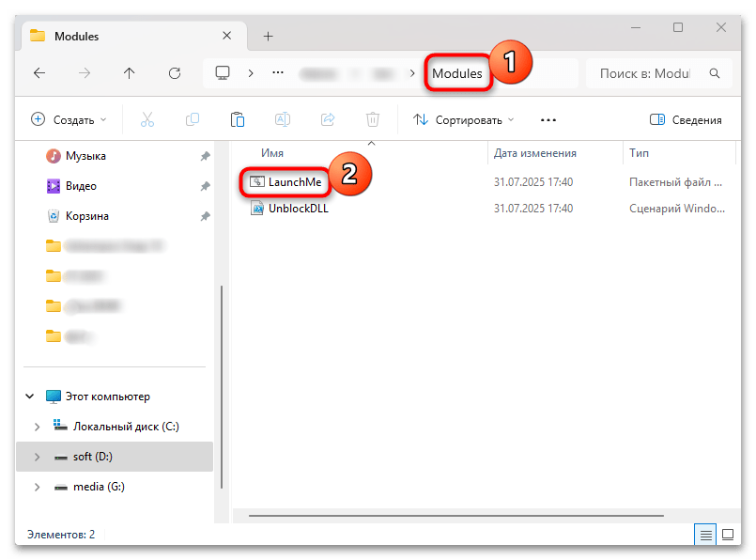
Task: Select the LaunchMe batch file
Action: click(293, 179)
